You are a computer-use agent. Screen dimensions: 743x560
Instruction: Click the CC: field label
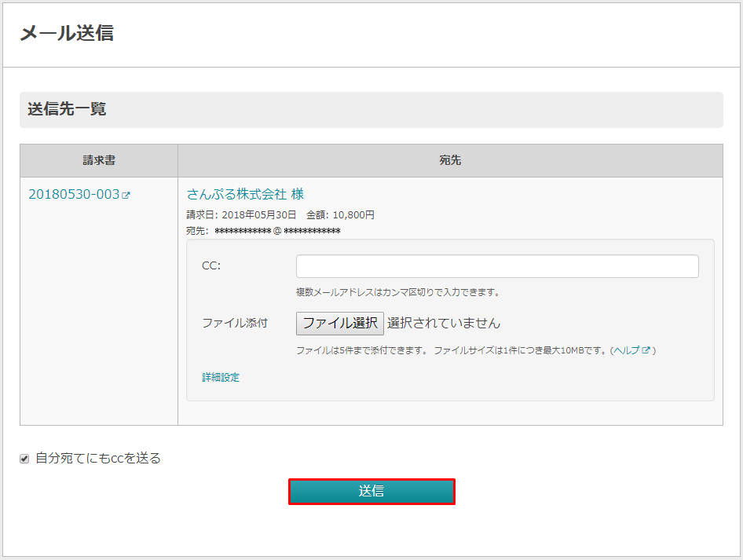(211, 266)
